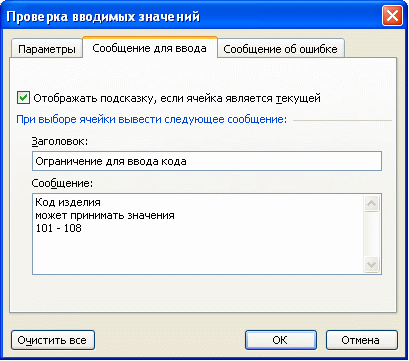Screen dimensions: 409x361
Task: Click the message scrollbar down arrow
Action: tap(371, 265)
